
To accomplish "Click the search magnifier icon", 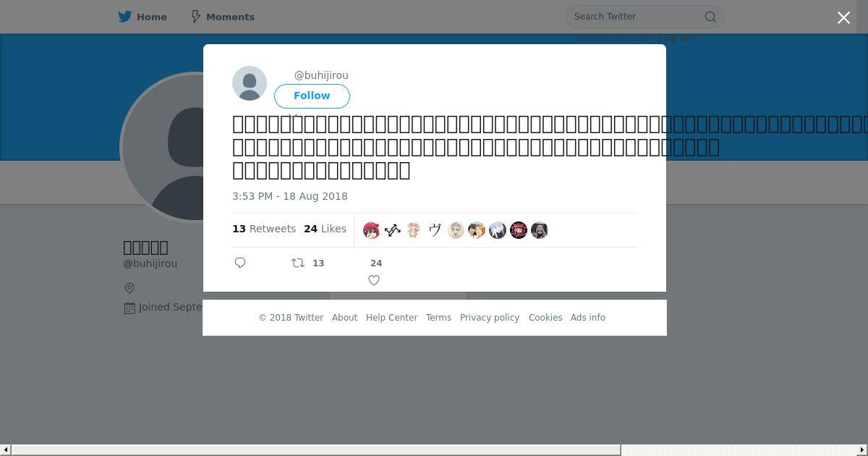I will click(710, 17).
